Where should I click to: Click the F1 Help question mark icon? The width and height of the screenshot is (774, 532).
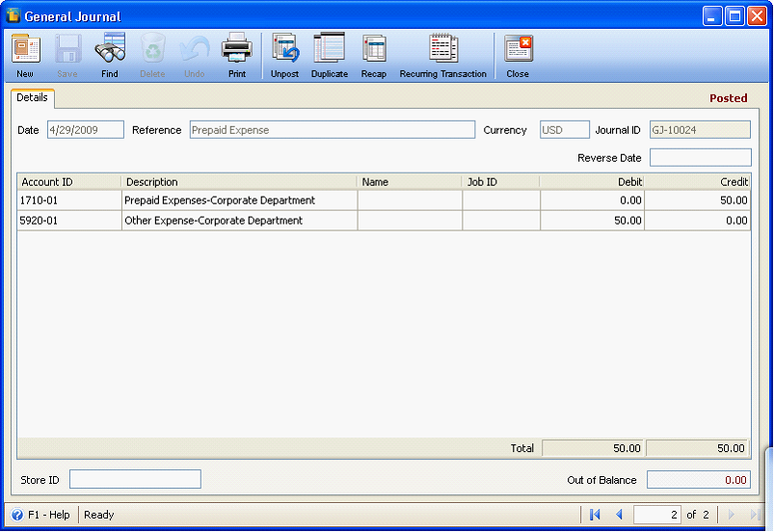click(16, 515)
